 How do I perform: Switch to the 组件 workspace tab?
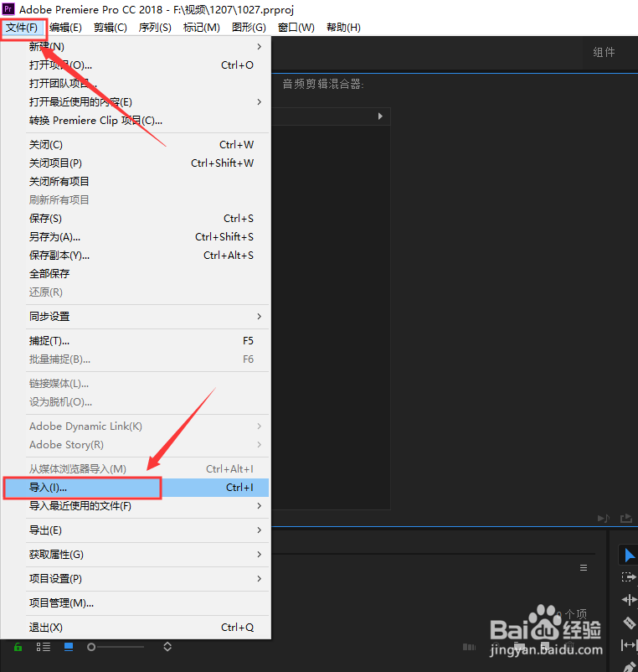tap(605, 52)
